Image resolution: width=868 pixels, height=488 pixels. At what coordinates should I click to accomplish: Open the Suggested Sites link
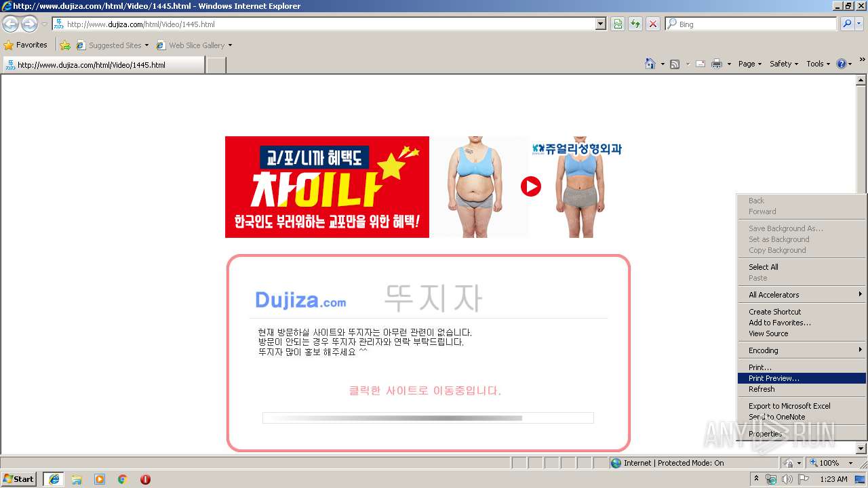pyautogui.click(x=112, y=45)
